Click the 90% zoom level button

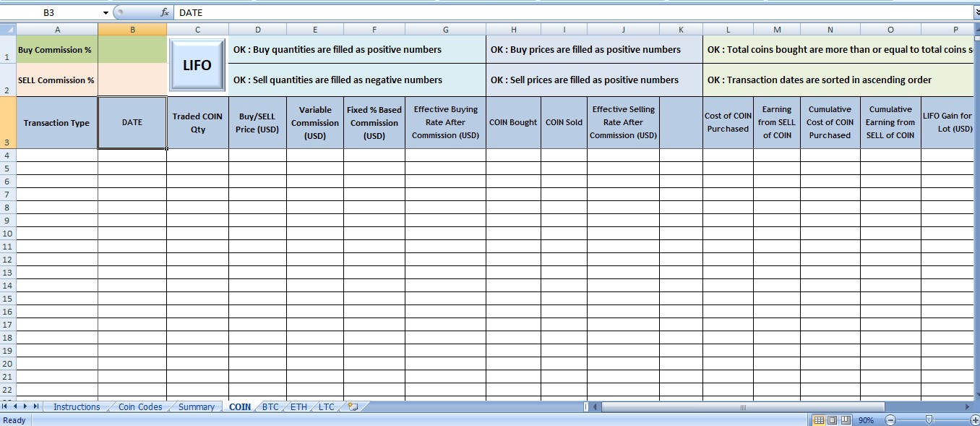(x=866, y=420)
